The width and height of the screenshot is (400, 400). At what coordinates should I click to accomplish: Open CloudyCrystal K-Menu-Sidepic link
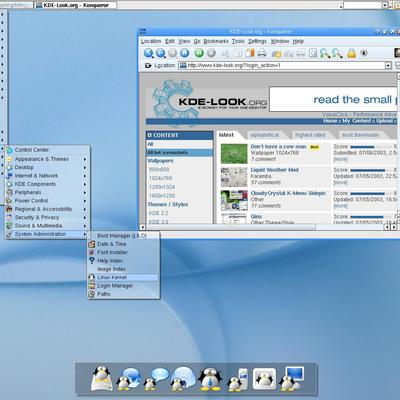[288, 193]
